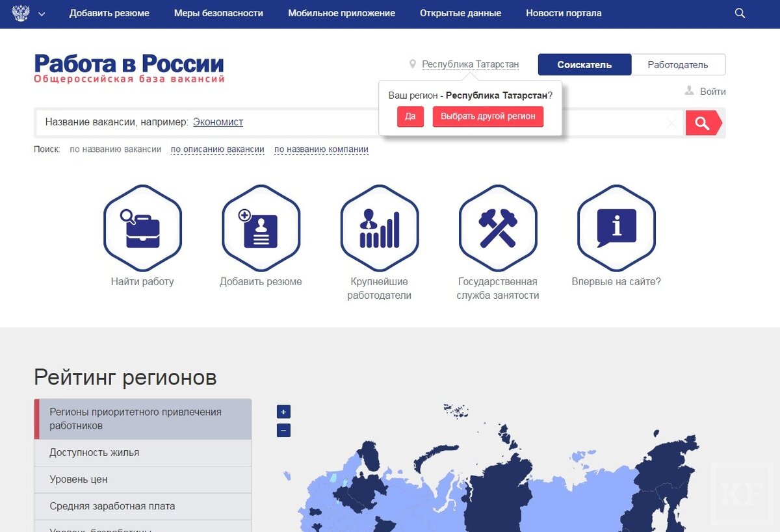Click the info speech bubble icon
Viewport: 780px width, 532px height.
tap(616, 228)
